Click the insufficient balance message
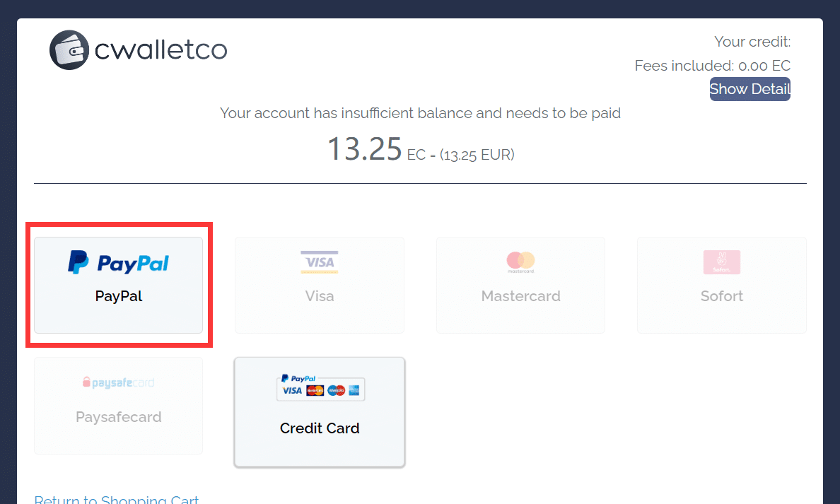Image resolution: width=840 pixels, height=504 pixels. point(420,113)
